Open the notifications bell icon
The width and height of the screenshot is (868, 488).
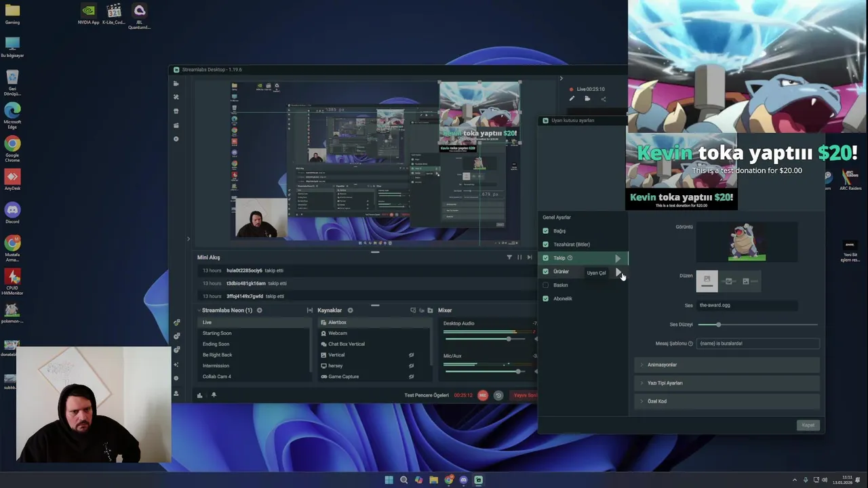(x=214, y=395)
